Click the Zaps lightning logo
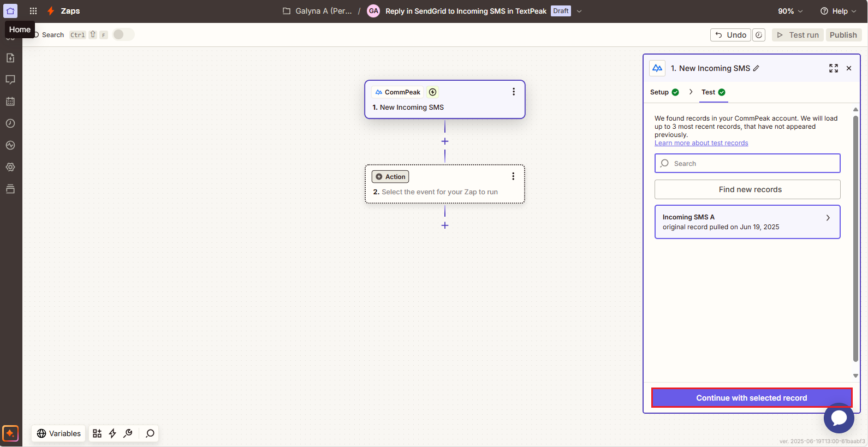The image size is (868, 447). coord(51,11)
